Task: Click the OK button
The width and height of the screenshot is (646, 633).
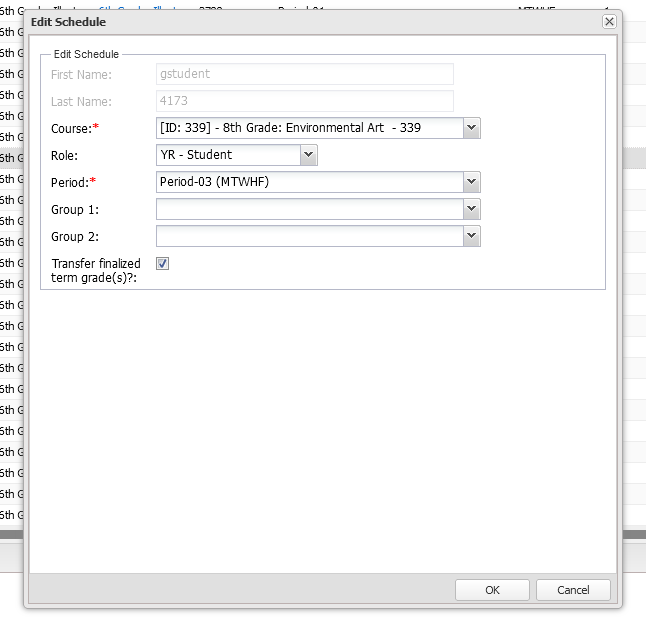Action: (492, 590)
